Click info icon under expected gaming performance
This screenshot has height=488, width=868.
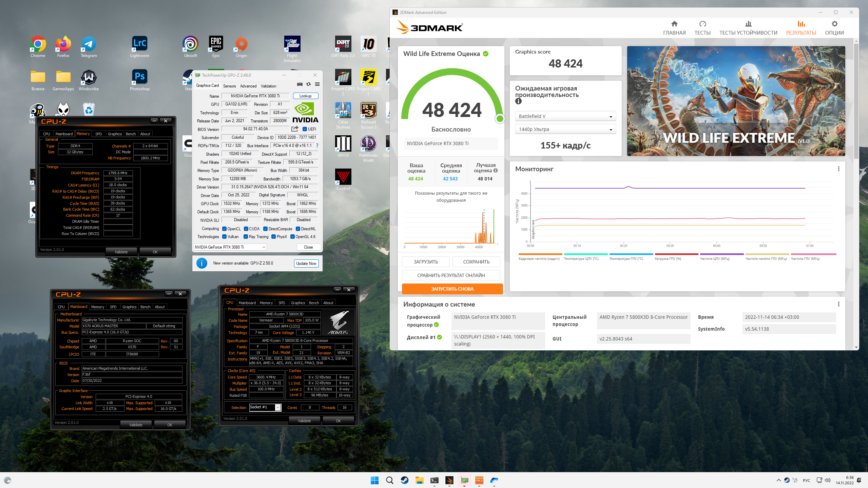pyautogui.click(x=518, y=101)
